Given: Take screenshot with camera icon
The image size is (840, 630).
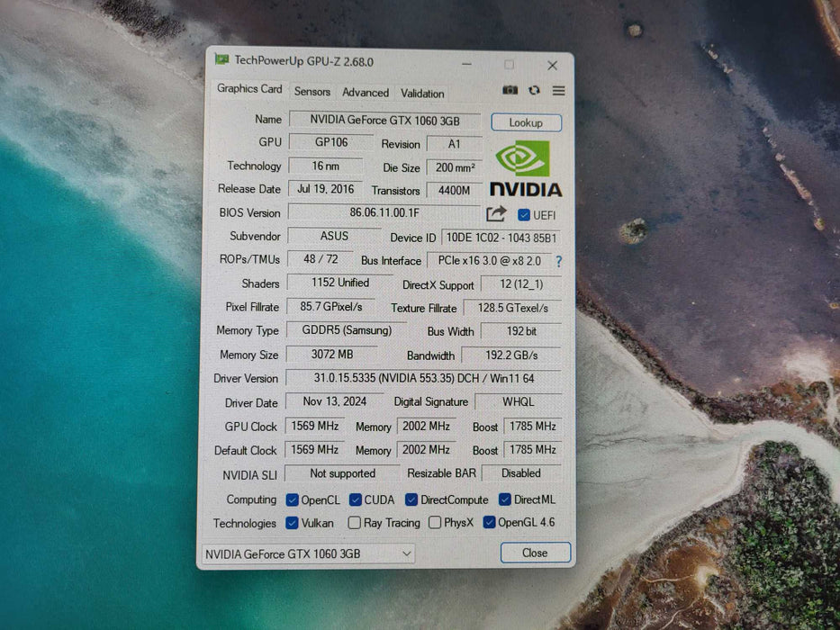Looking at the screenshot, I should [510, 90].
